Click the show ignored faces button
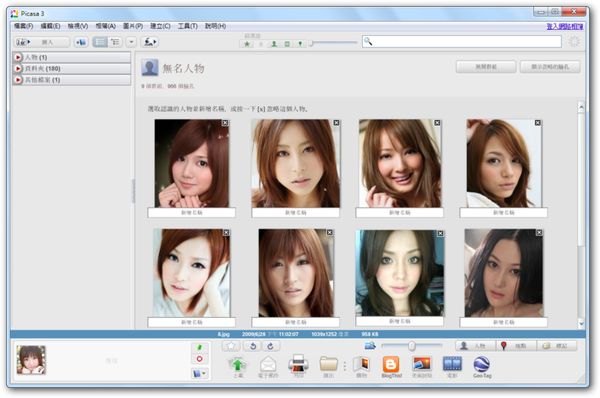The image size is (600, 398). tap(550, 67)
